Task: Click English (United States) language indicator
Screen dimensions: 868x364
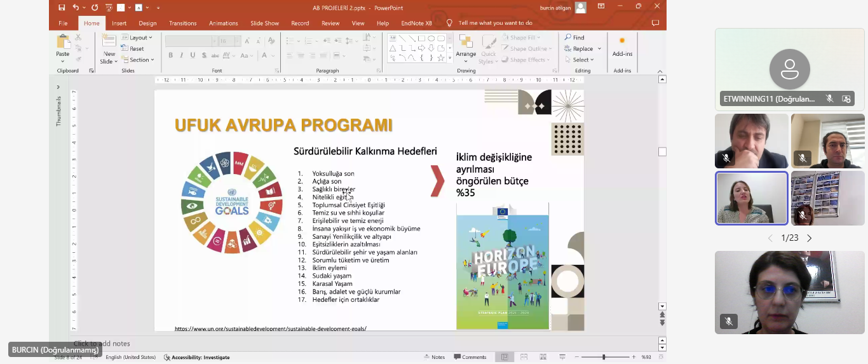Action: coord(130,357)
